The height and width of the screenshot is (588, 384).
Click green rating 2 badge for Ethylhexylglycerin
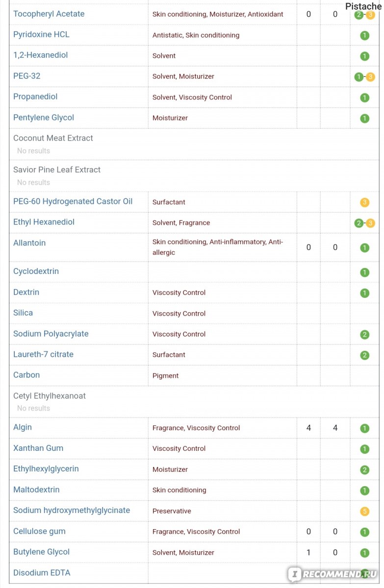[x=364, y=470]
